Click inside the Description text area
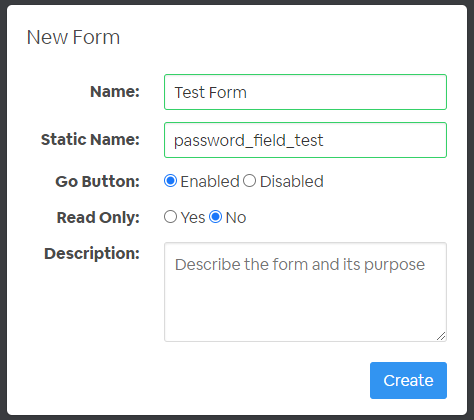The image size is (474, 420). point(305,292)
